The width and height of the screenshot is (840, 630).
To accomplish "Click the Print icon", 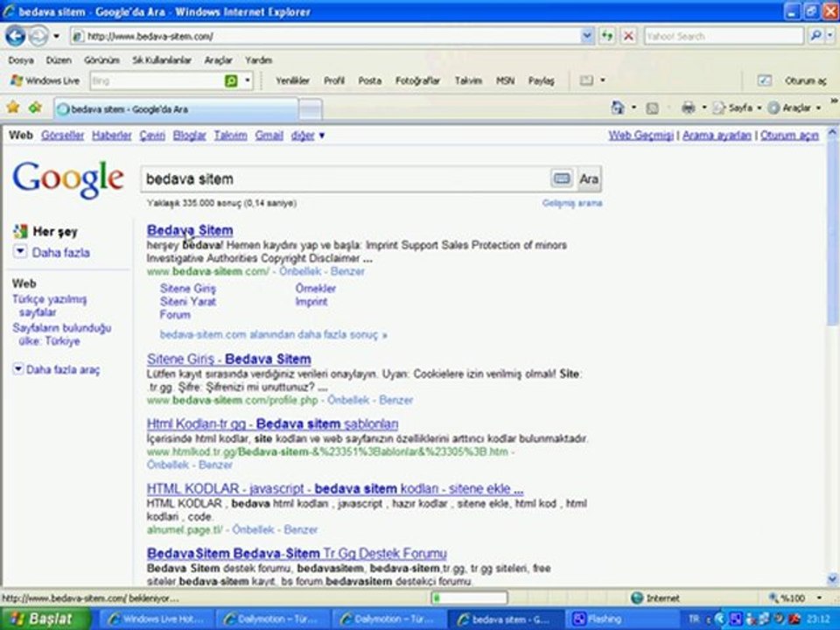I will pyautogui.click(x=688, y=108).
